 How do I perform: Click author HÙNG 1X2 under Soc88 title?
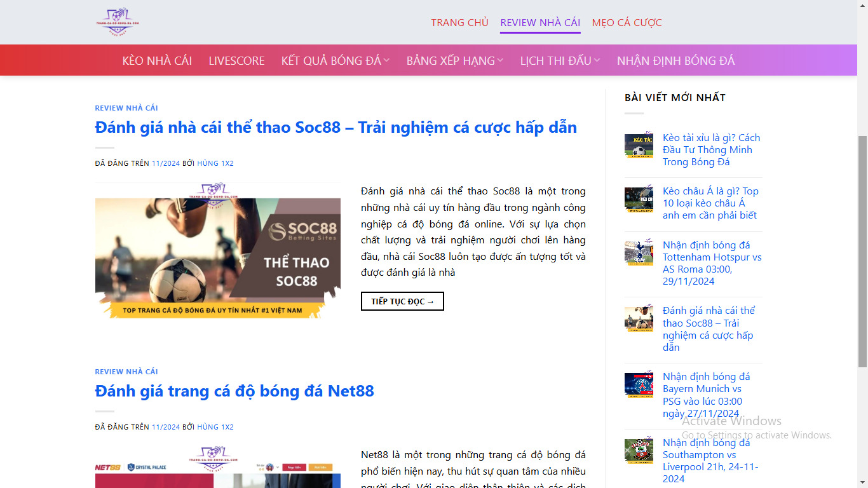pos(215,163)
